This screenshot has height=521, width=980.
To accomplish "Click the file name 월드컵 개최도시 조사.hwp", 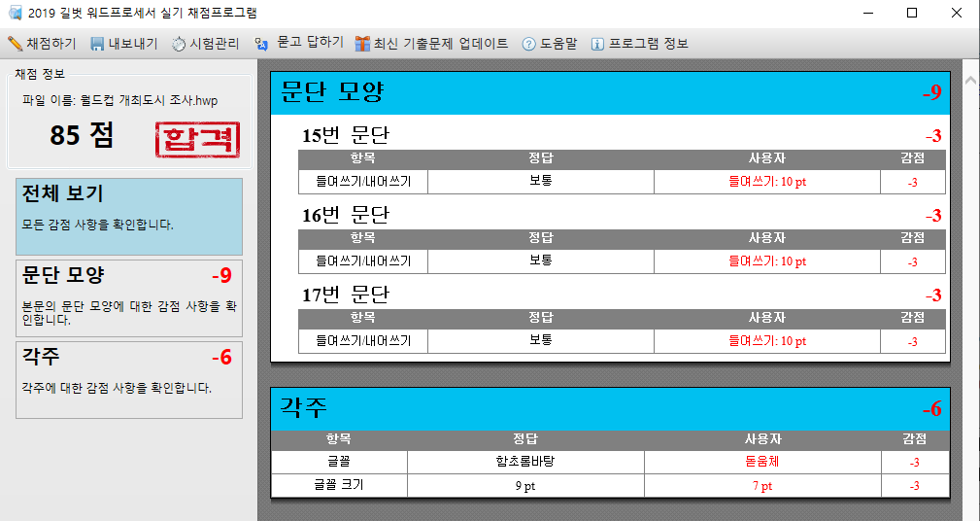I will (150, 101).
